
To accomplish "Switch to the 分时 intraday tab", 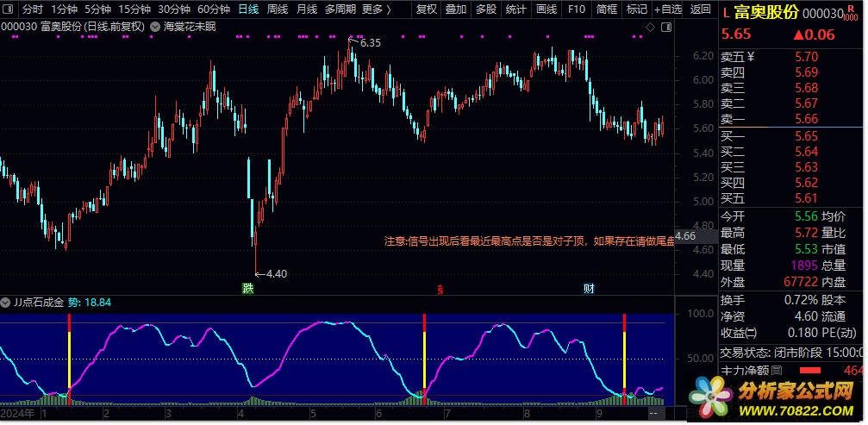I will point(32,9).
